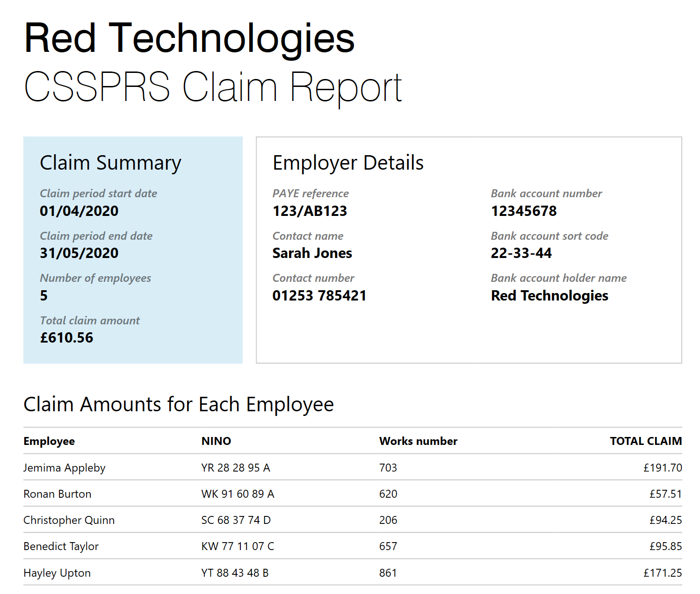
Task: Select the CSSPRS Claim Report heading
Action: [213, 88]
